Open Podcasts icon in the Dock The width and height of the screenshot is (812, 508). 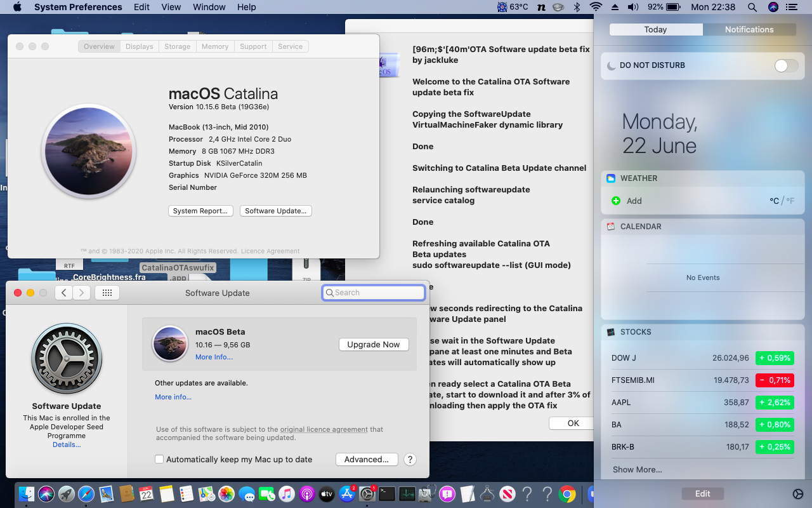(307, 493)
